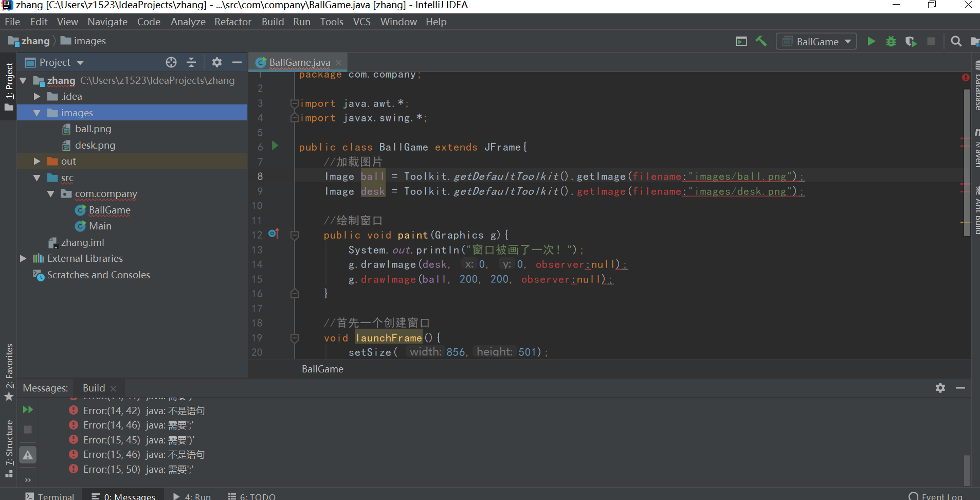
Task: Expand the out folder
Action: coord(37,161)
